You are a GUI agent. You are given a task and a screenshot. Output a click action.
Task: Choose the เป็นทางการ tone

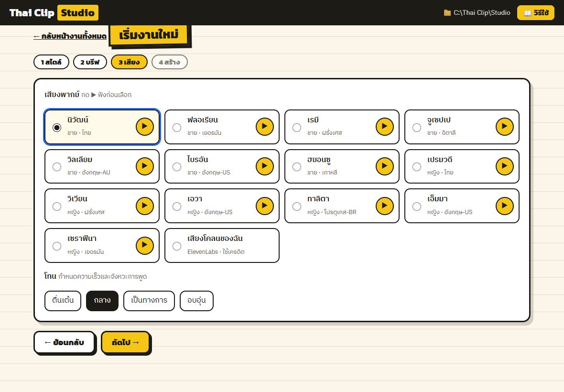tap(149, 301)
